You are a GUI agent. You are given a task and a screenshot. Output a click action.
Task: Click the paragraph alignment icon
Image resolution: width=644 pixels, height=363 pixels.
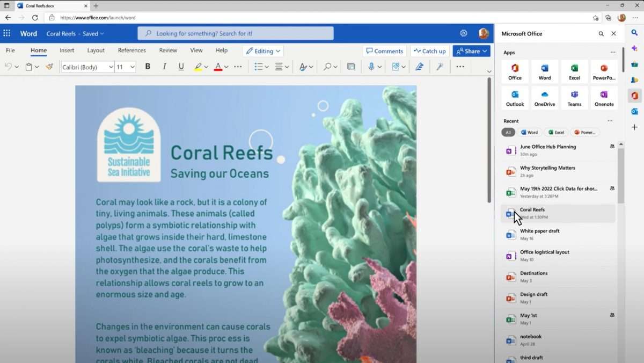tap(279, 67)
